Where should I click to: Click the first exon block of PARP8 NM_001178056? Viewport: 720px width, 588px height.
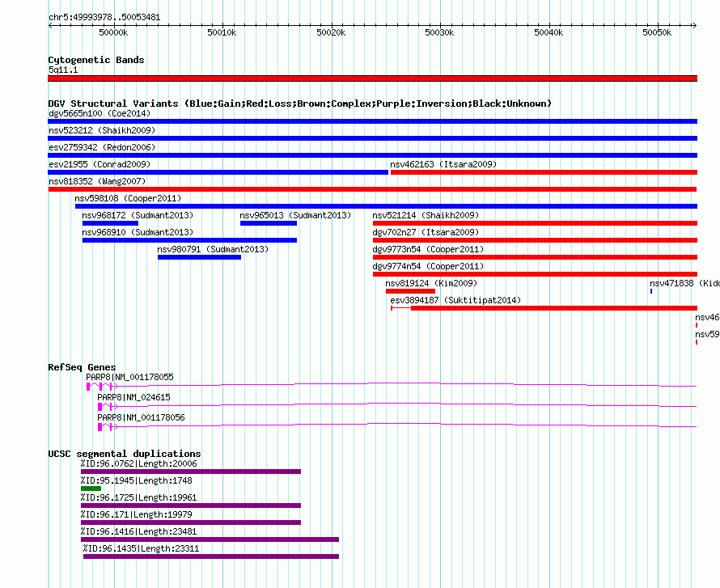pyautogui.click(x=100, y=427)
